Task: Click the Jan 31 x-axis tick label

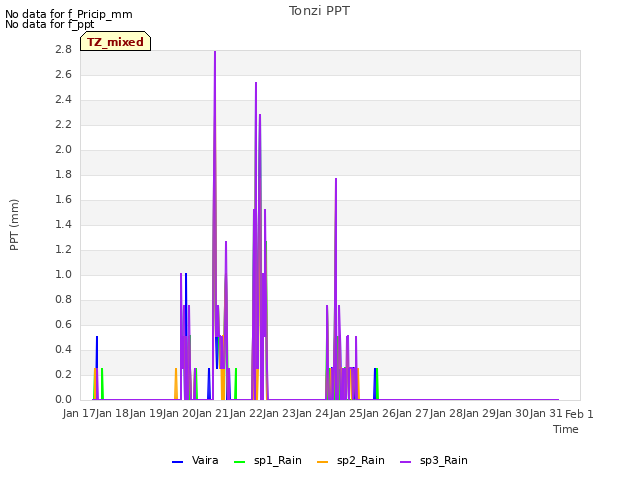Action: (x=547, y=414)
